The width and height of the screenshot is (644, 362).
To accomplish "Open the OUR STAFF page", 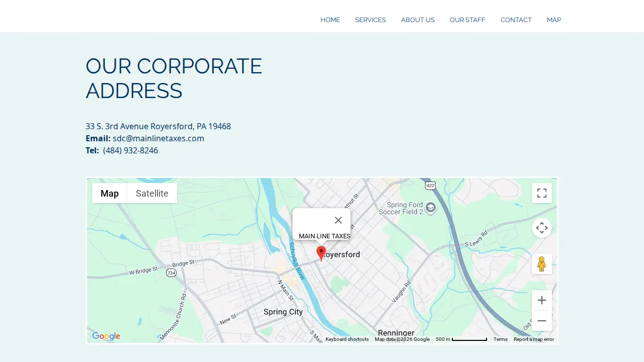I will (x=467, y=20).
